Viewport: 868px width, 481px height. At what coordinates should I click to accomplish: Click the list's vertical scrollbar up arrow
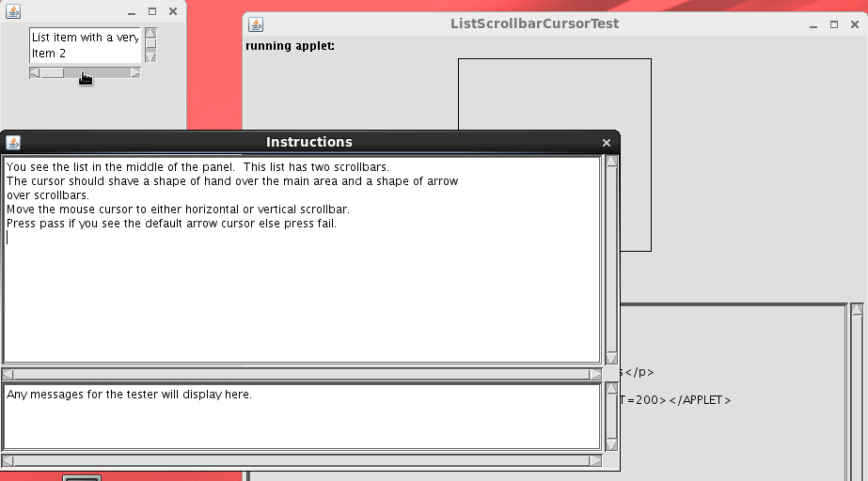(150, 34)
